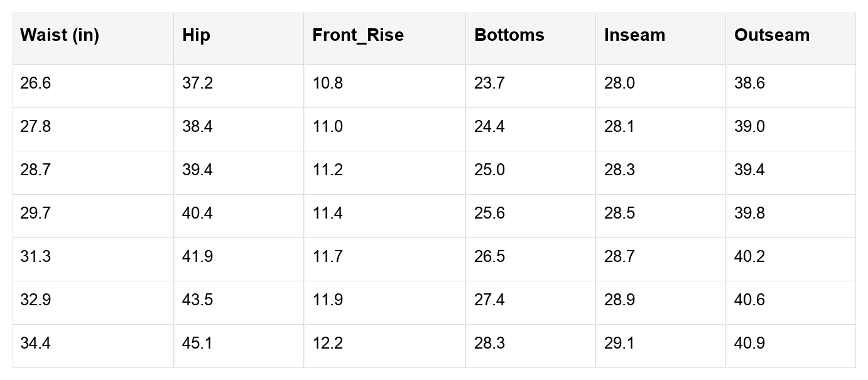Image resolution: width=868 pixels, height=380 pixels.
Task: Select the hip cell 43.5
Action: 197,300
